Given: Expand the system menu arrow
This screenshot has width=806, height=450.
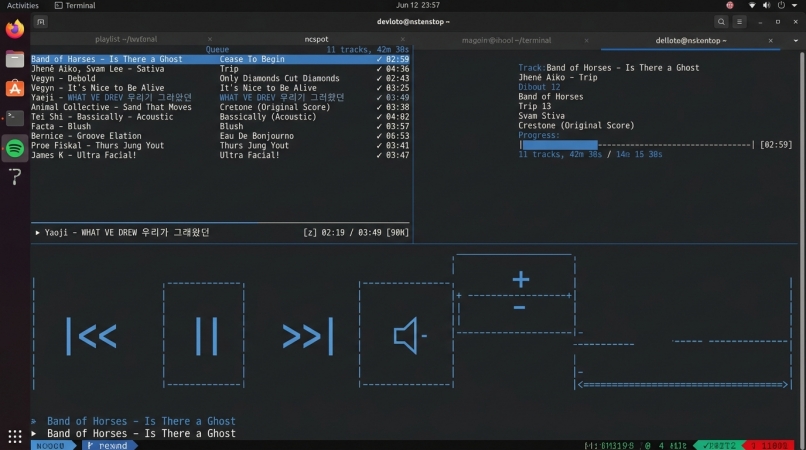Looking at the screenshot, I should (x=795, y=5).
